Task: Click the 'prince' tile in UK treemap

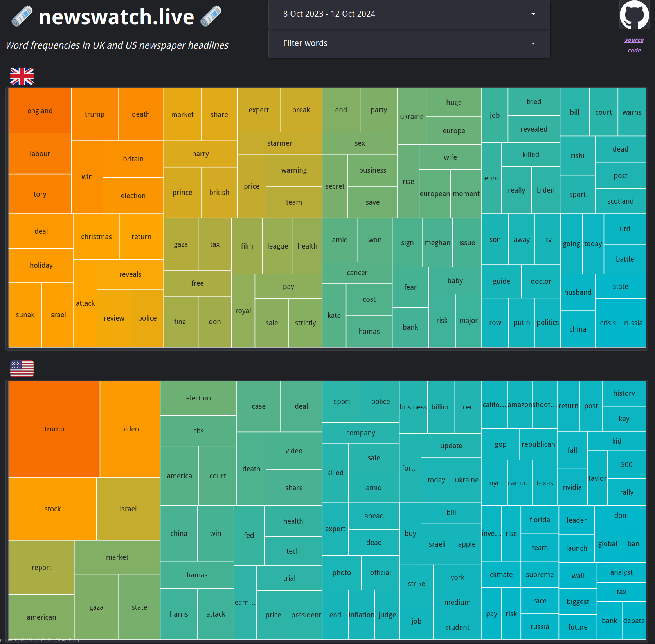Action: (182, 193)
